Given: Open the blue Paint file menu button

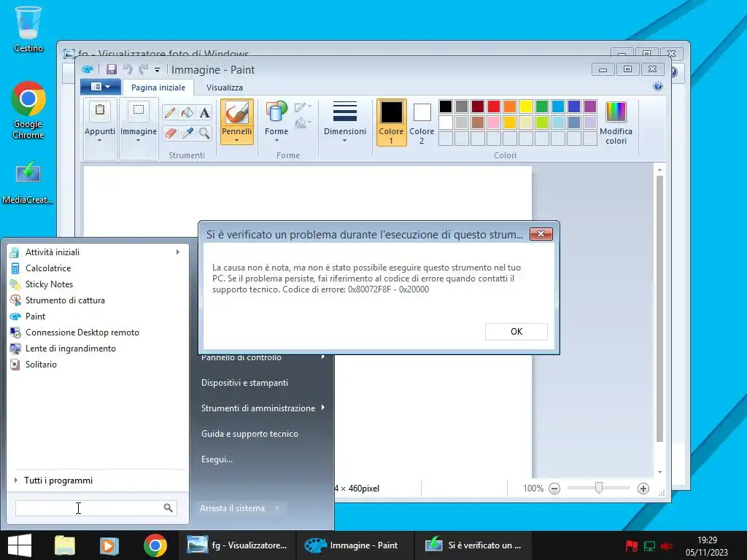Looking at the screenshot, I should click(x=100, y=87).
